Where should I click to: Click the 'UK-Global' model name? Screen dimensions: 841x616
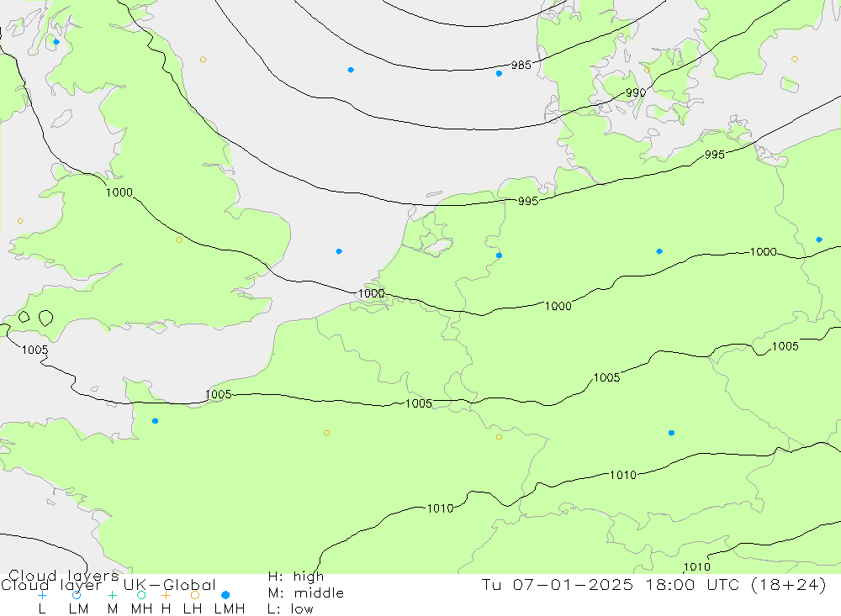[170, 585]
